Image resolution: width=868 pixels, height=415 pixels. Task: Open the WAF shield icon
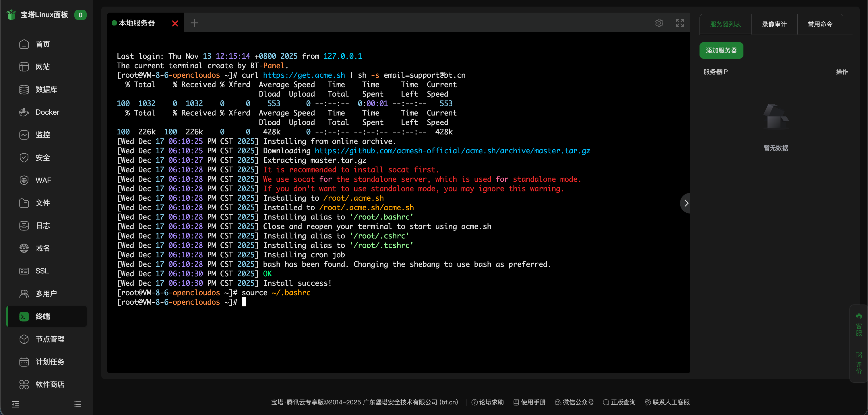click(24, 180)
